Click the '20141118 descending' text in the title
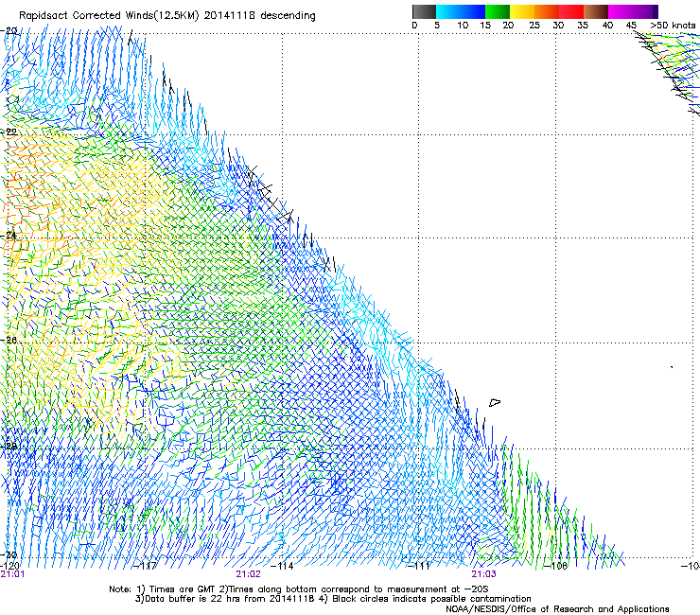700x615 pixels. click(260, 16)
